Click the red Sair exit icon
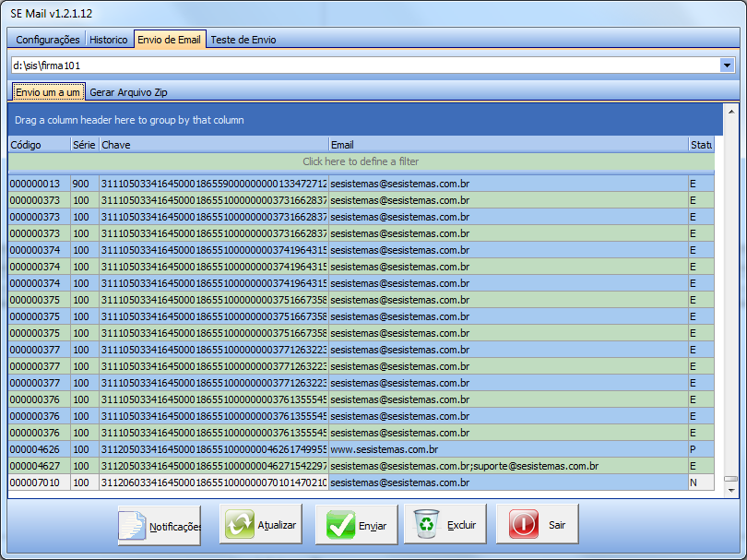 pyautogui.click(x=524, y=525)
